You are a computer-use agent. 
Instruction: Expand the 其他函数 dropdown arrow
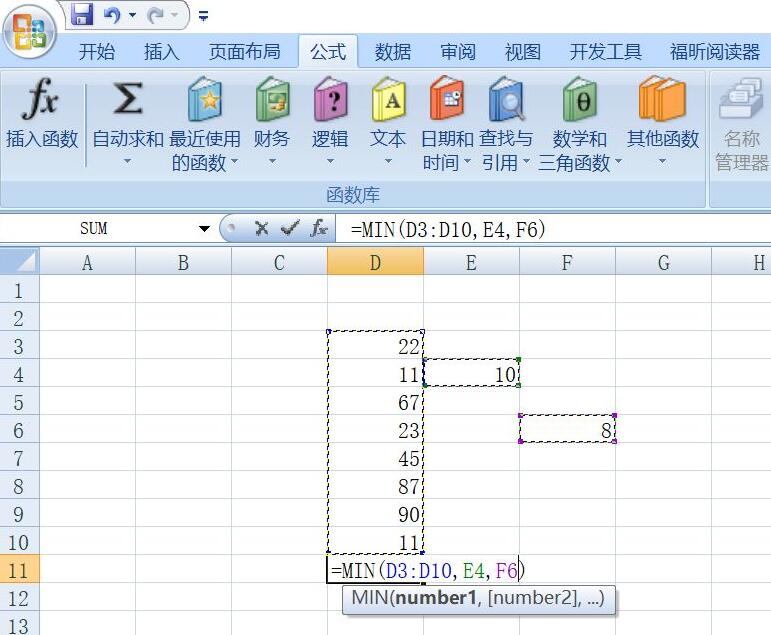(662, 161)
